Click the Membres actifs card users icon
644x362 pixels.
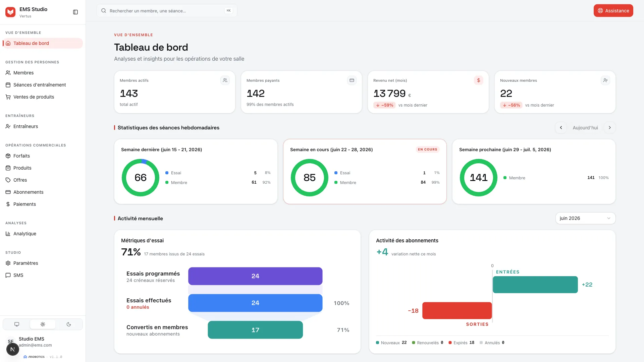point(225,80)
